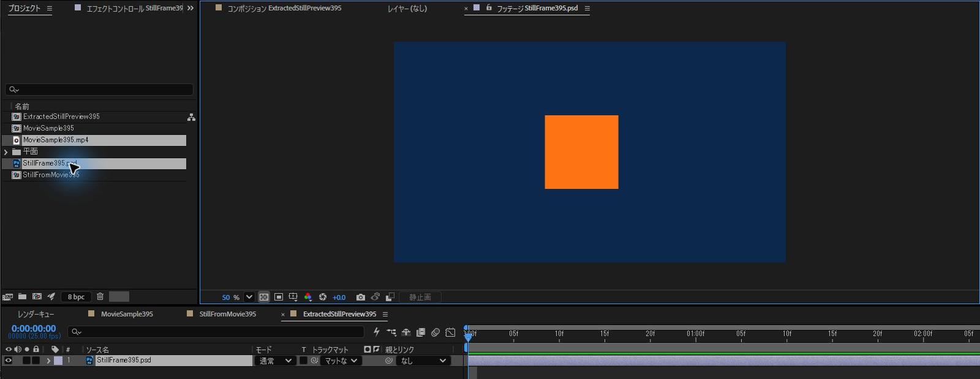The width and height of the screenshot is (980, 379).
Task: Click the label color swatch of layer 1
Action: coord(58,361)
